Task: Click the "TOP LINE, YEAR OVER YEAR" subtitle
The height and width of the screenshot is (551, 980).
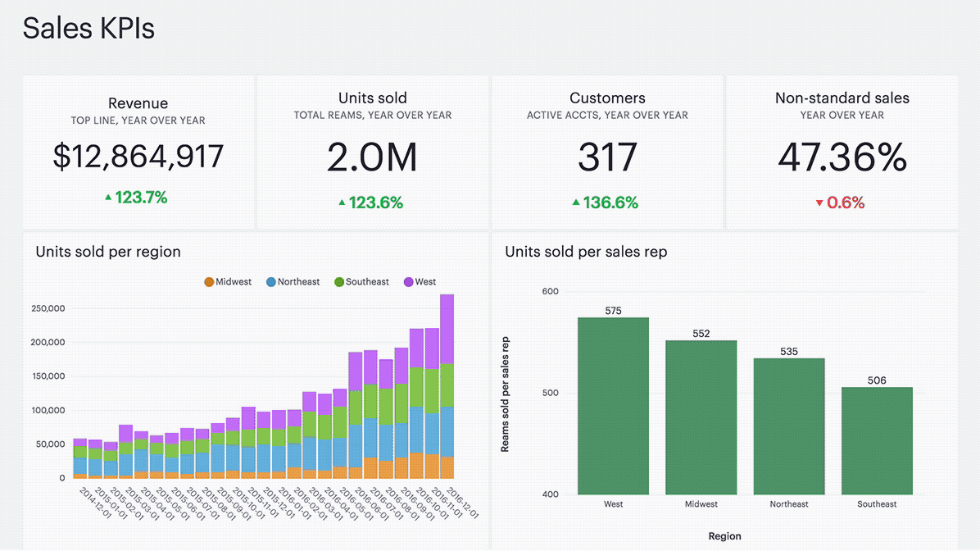Action: click(x=138, y=121)
